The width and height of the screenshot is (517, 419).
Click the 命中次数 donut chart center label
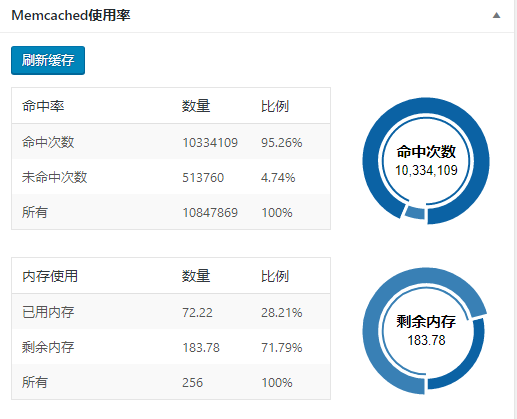tap(426, 161)
